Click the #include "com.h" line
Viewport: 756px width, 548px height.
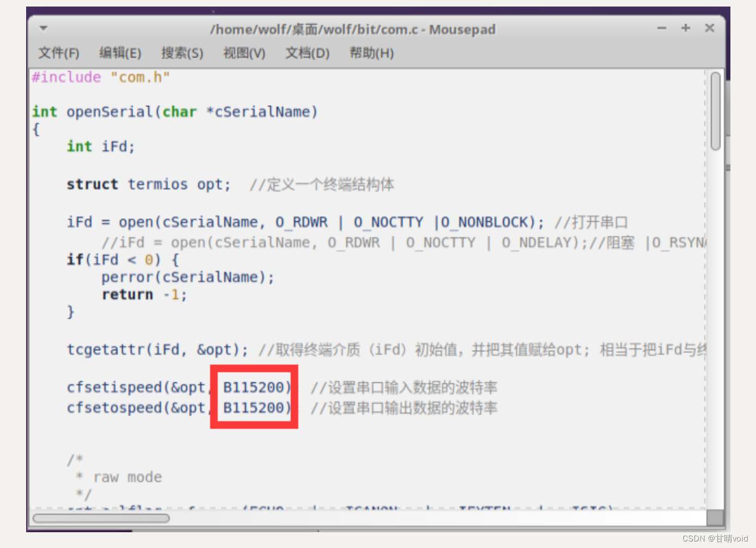[x=101, y=77]
